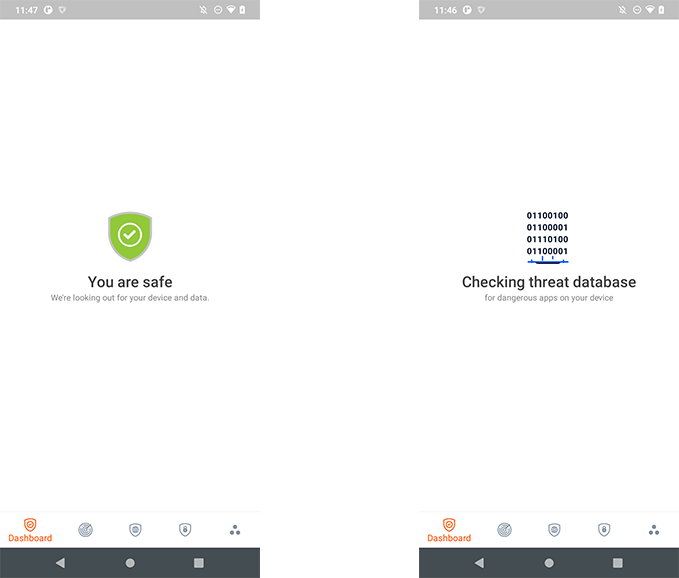Tap the 'You are safe' heading
Viewport: 679px width, 578px height.
[x=130, y=282]
